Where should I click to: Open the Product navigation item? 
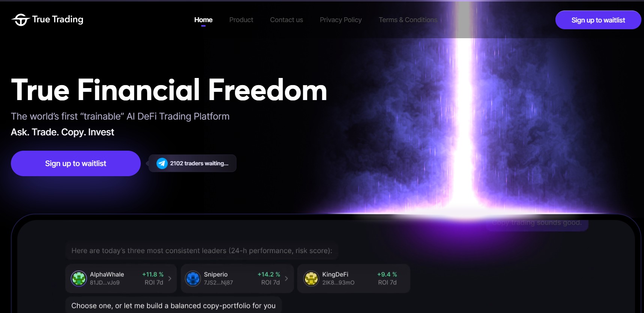coord(241,20)
